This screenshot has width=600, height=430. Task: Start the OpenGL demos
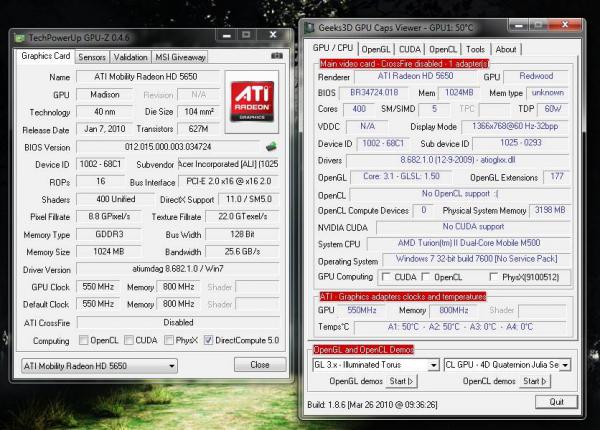400,382
